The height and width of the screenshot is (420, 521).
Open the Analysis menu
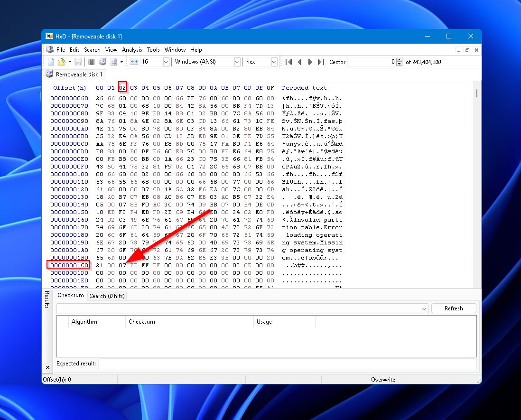[x=132, y=50]
